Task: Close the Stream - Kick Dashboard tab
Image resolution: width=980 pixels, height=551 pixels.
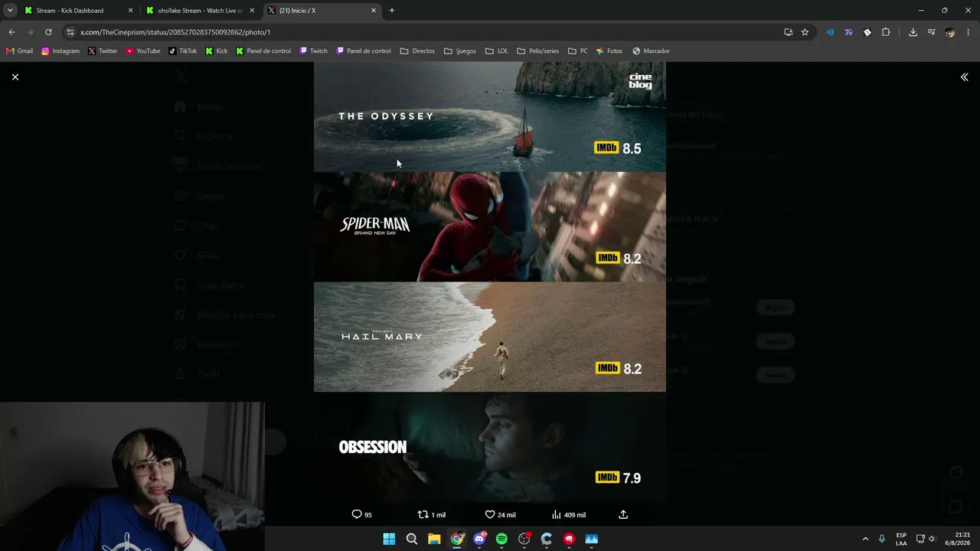Action: click(130, 11)
